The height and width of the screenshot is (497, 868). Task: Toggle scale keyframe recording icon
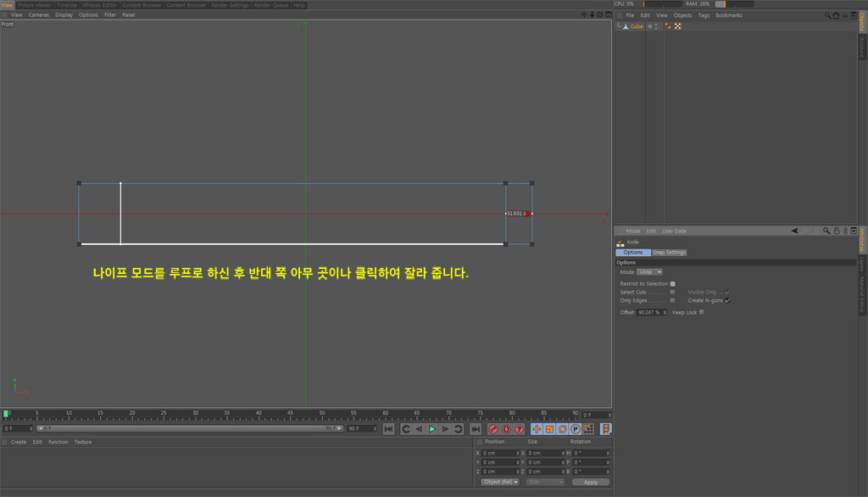point(549,429)
